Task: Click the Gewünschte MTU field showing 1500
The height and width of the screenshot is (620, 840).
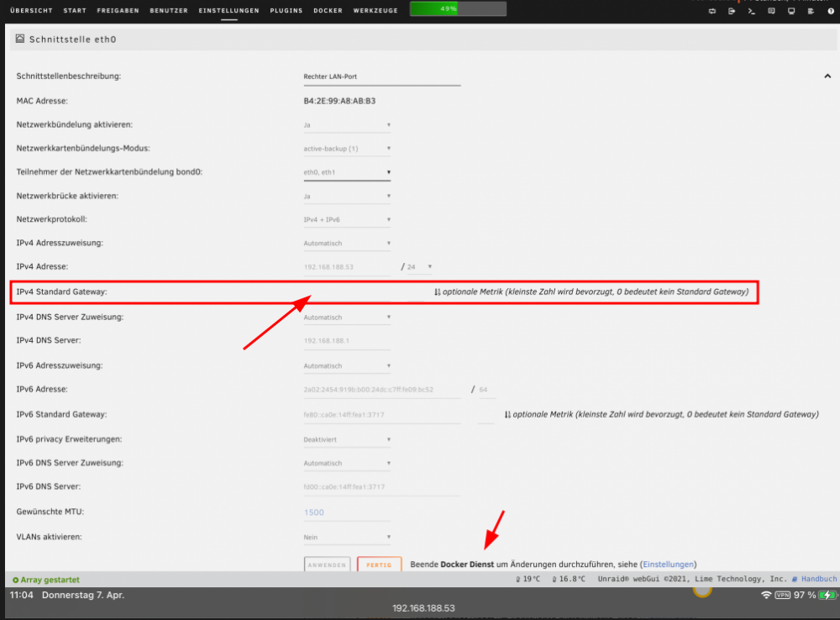Action: (x=347, y=512)
